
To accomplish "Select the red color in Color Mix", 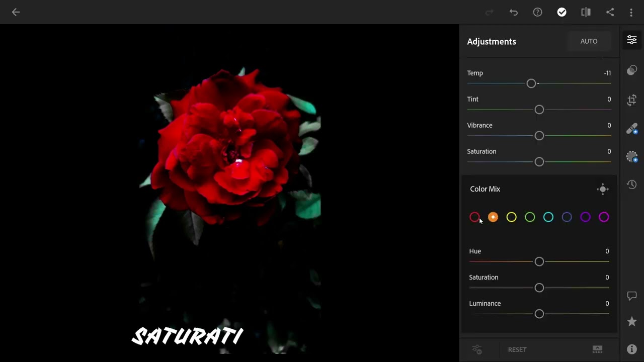I will 474,217.
